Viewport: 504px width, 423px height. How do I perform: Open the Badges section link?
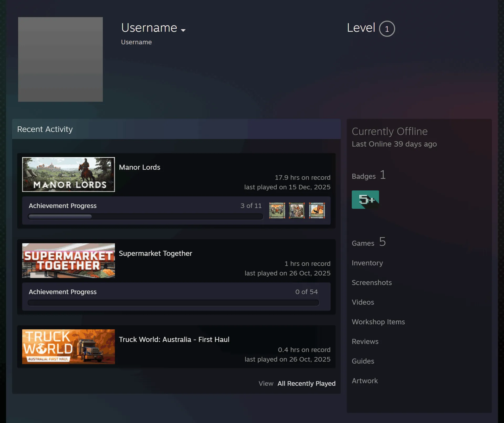click(x=369, y=175)
